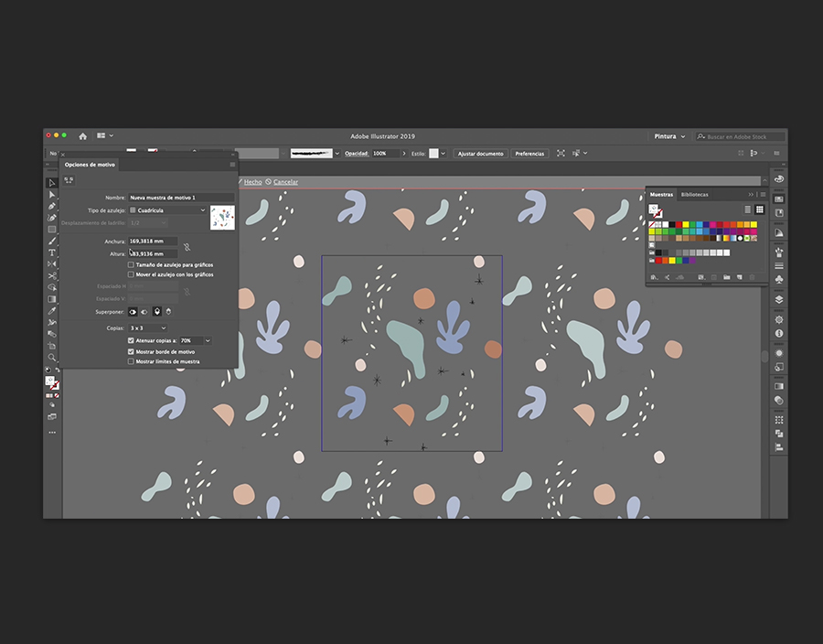Select the Zoom magnifier tool
Image resolution: width=823 pixels, height=644 pixels.
click(x=51, y=358)
